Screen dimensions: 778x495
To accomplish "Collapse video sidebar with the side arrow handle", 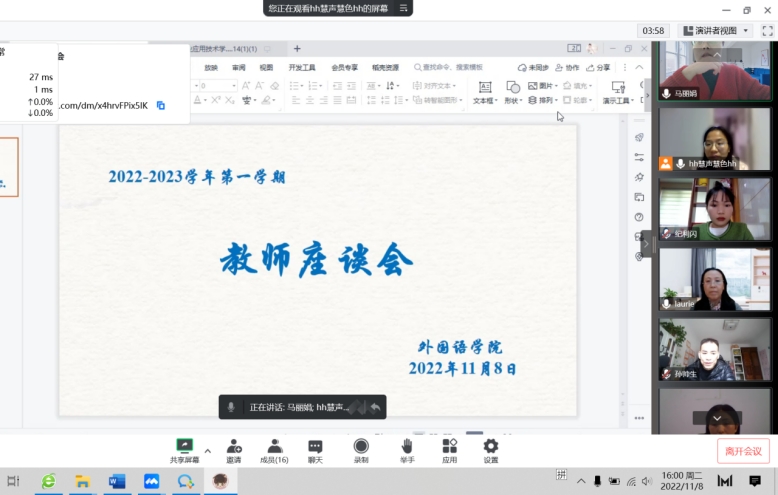I will 646,243.
